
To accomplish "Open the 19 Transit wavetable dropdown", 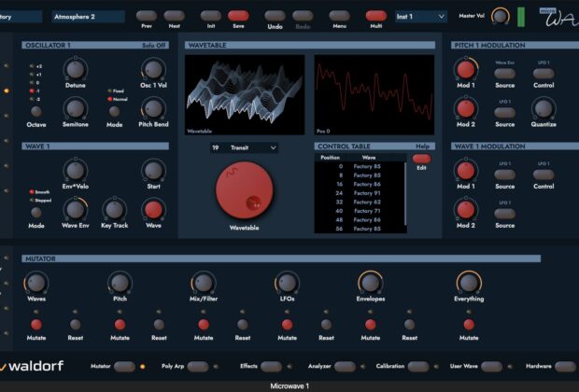I will (244, 148).
